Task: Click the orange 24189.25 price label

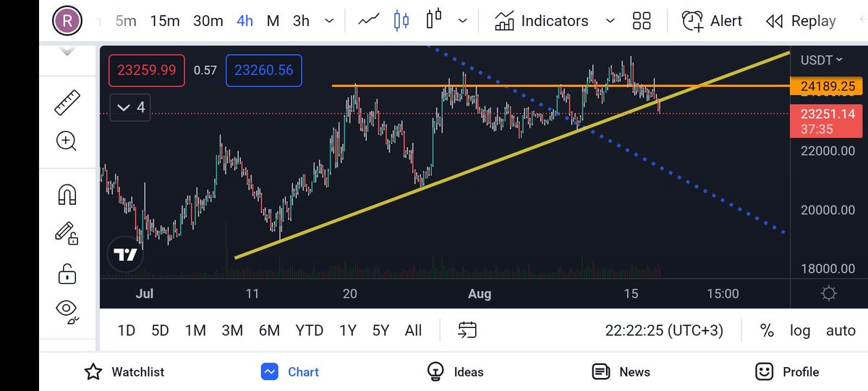Action: click(x=826, y=86)
